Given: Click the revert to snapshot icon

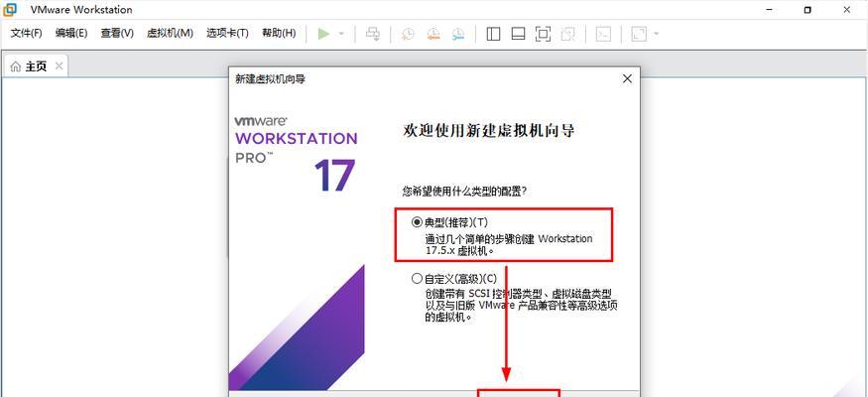Looking at the screenshot, I should [x=433, y=34].
